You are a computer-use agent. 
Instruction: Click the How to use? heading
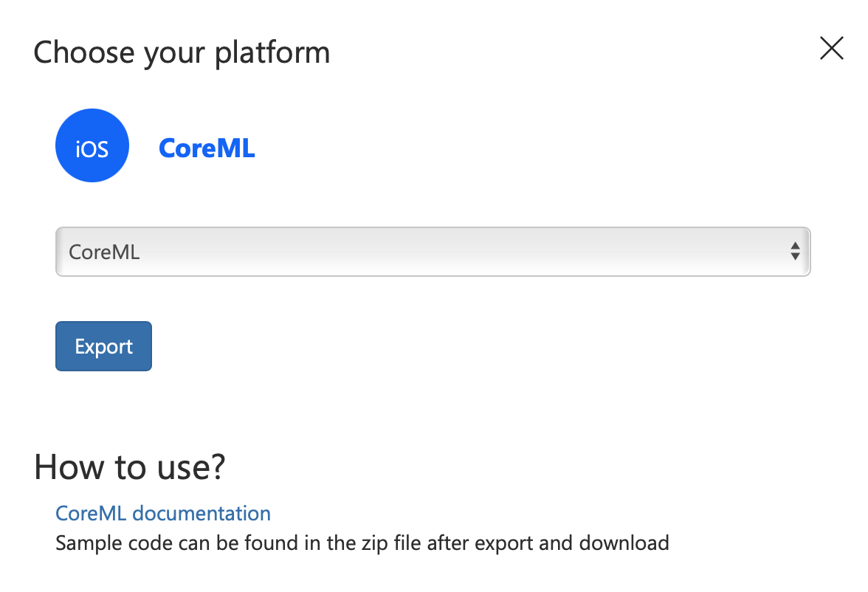tap(130, 467)
